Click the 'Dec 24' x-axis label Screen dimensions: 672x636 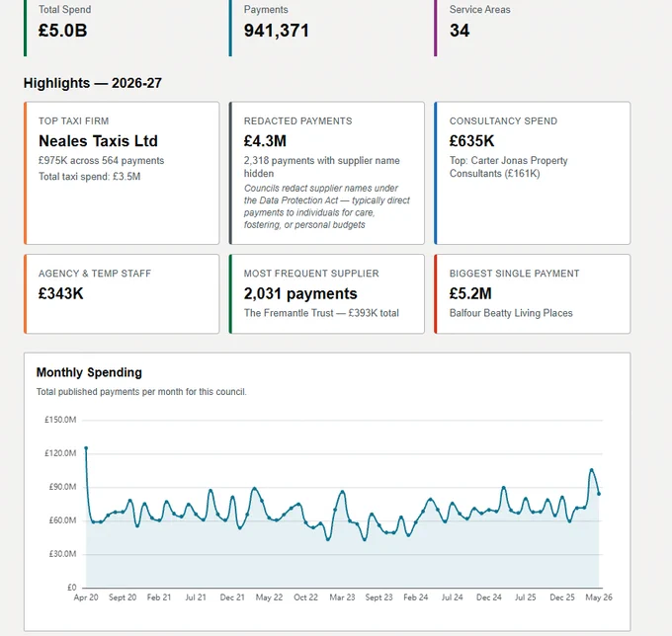[x=489, y=597]
